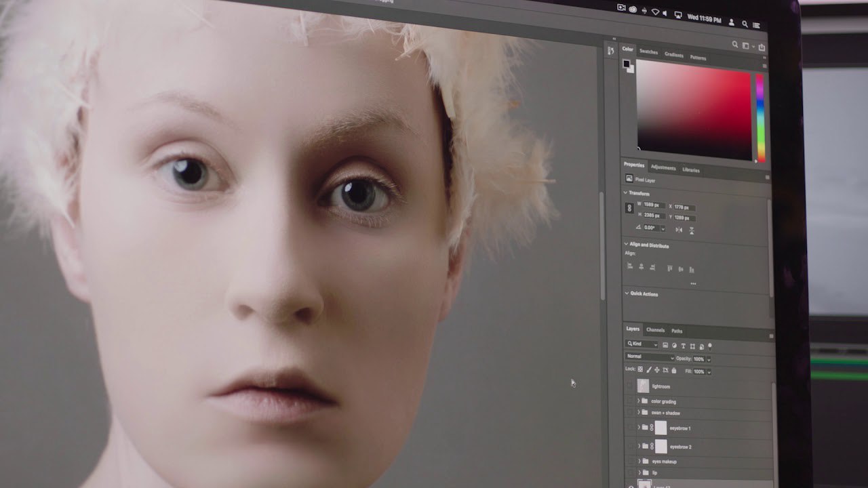The image size is (868, 488).
Task: Switch to the Swatches tab
Action: tap(648, 52)
